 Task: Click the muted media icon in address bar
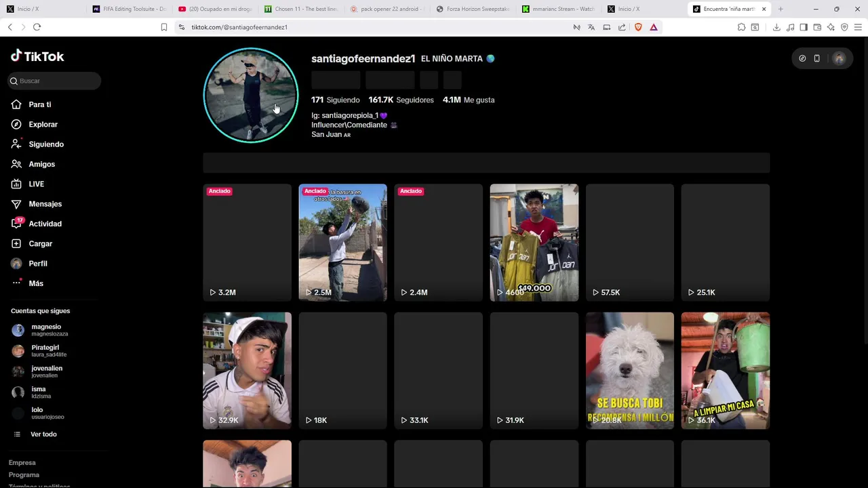click(x=576, y=27)
